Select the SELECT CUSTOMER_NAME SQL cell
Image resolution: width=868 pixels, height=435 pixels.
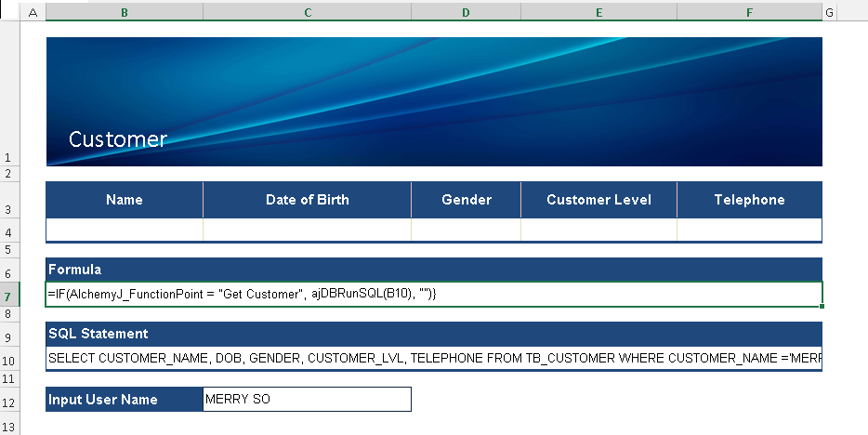pyautogui.click(x=433, y=358)
